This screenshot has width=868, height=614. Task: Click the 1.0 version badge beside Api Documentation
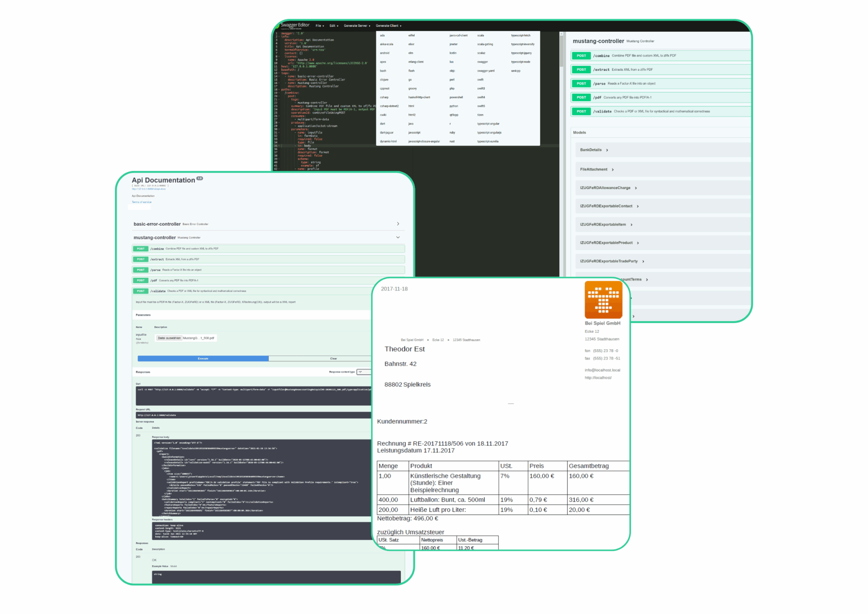[199, 179]
